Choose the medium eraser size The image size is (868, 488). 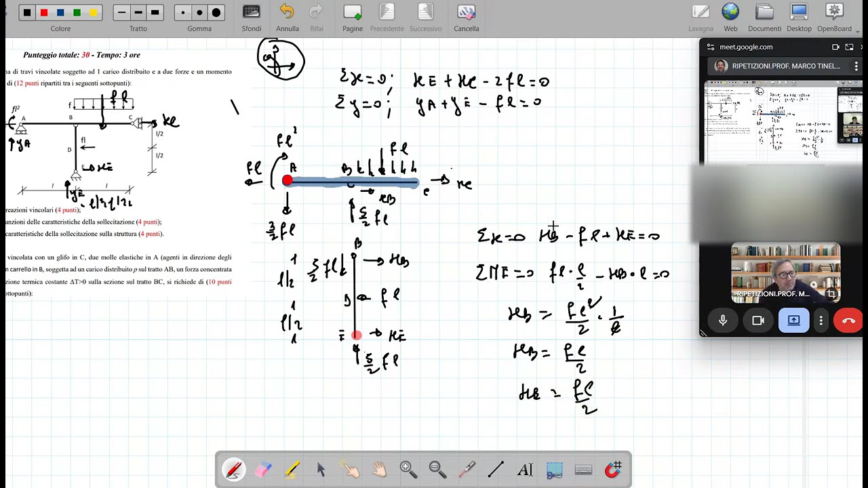tap(199, 12)
